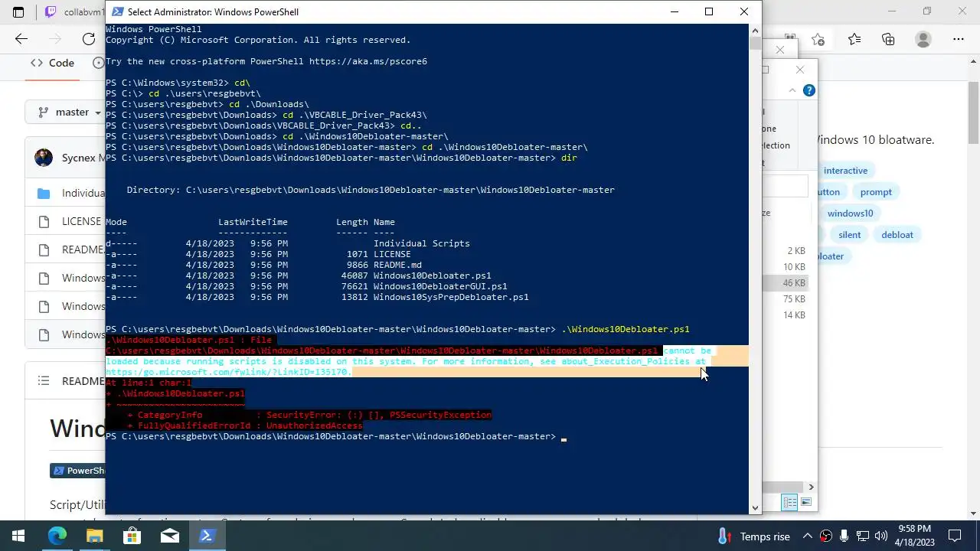This screenshot has height=551, width=980.
Task: Launch Microsoft Edge from the taskbar
Action: (57, 536)
